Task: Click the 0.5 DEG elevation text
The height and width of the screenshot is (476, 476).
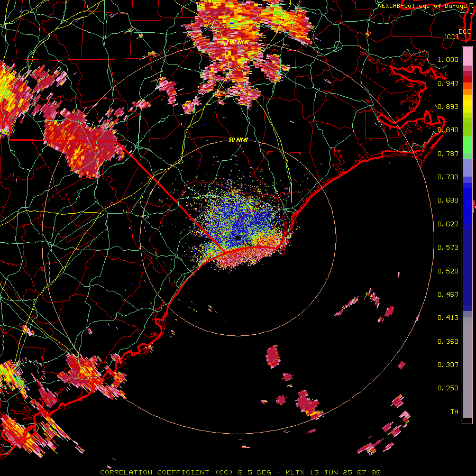Action: click(255, 472)
